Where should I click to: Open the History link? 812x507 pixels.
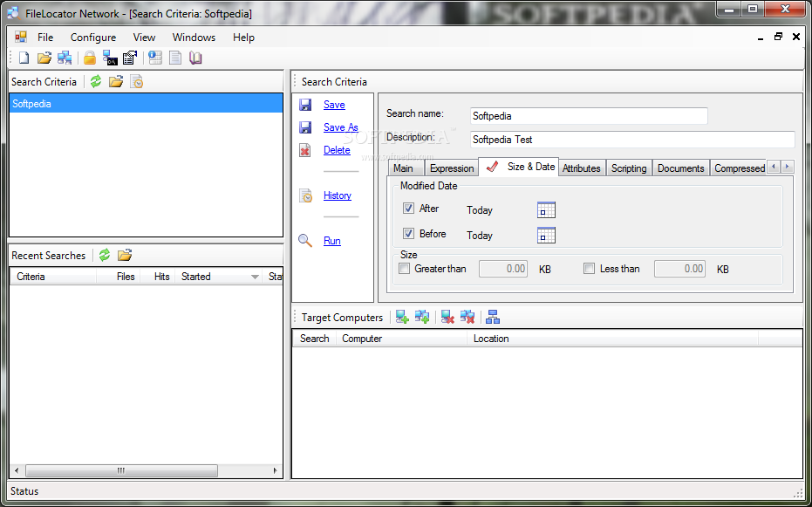coord(338,195)
